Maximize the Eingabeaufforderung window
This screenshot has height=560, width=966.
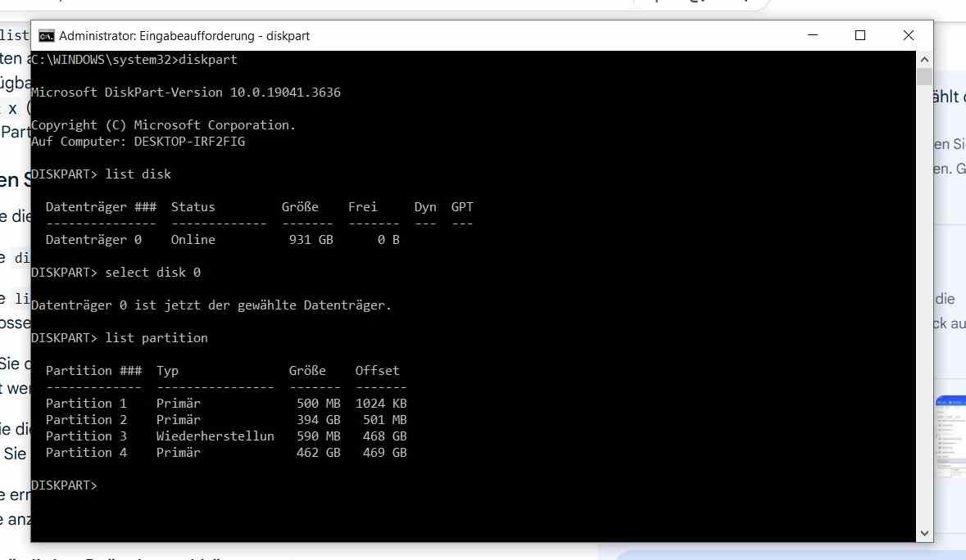point(859,35)
